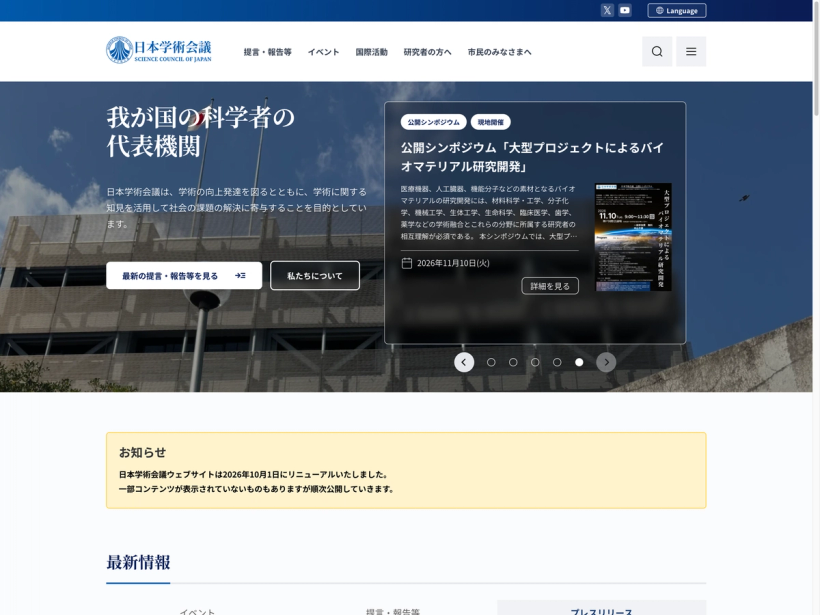Image resolution: width=820 pixels, height=615 pixels.
Task: Switch to the 提言・報告等 tab under 最新情報
Action: [393, 610]
